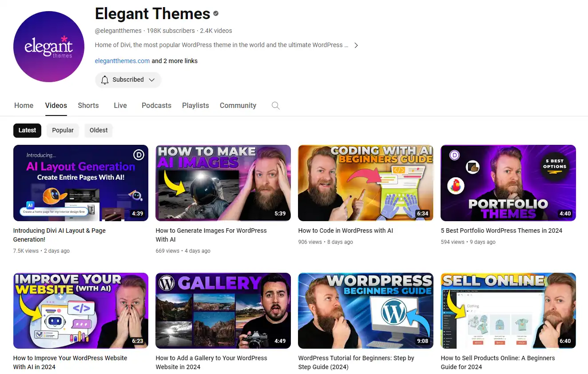Open the elegantthemes.com link

click(122, 61)
